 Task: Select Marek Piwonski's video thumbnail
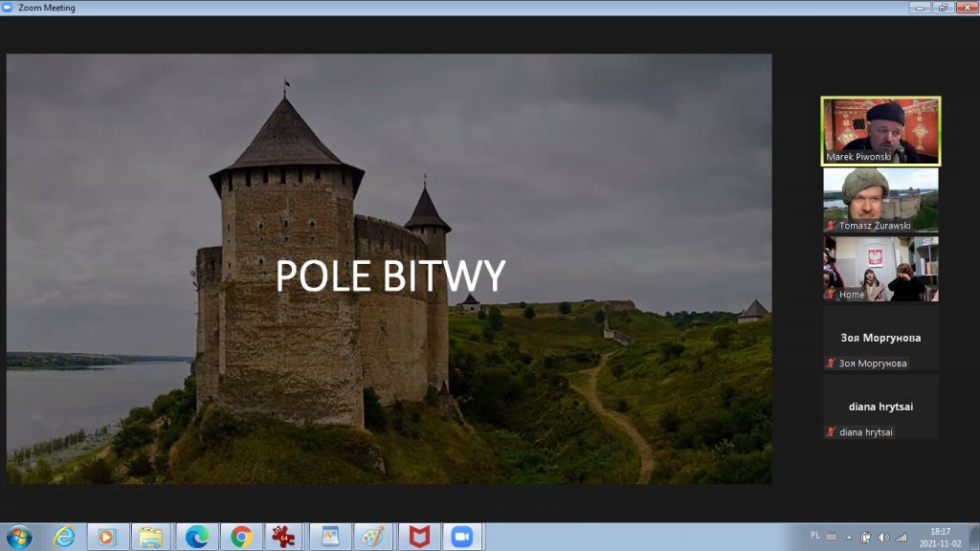(880, 131)
